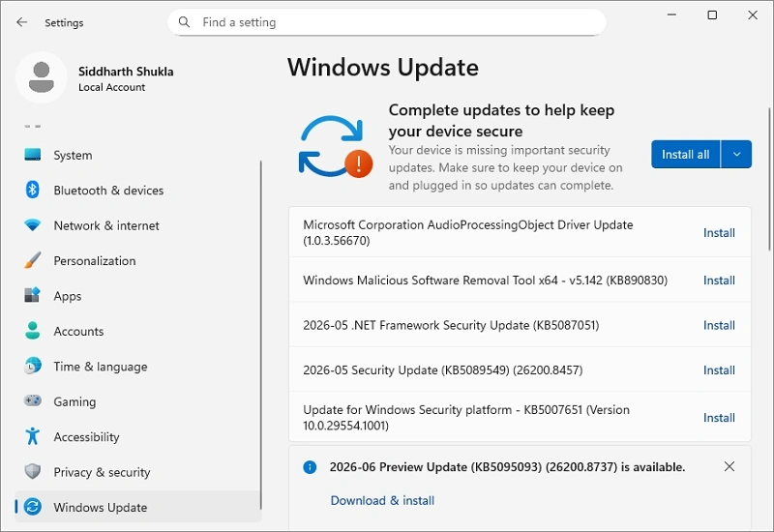The width and height of the screenshot is (774, 532).
Task: Dismiss the Preview Update notification
Action: pos(729,466)
